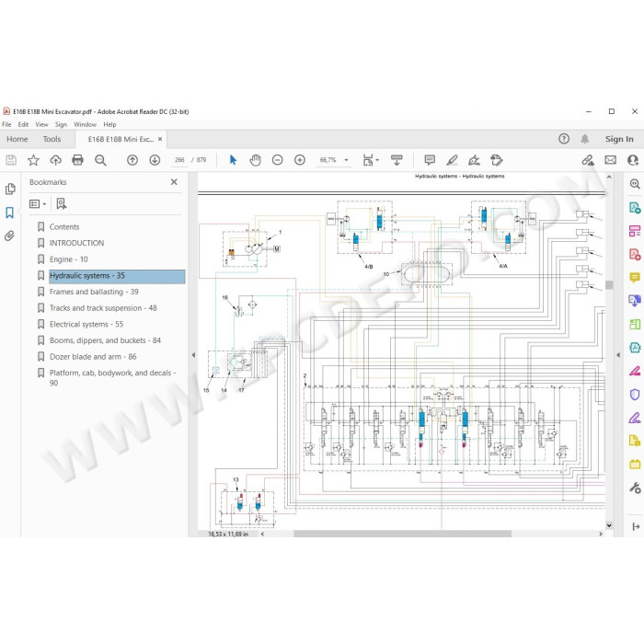Open Comment tool in right pane

click(x=635, y=278)
